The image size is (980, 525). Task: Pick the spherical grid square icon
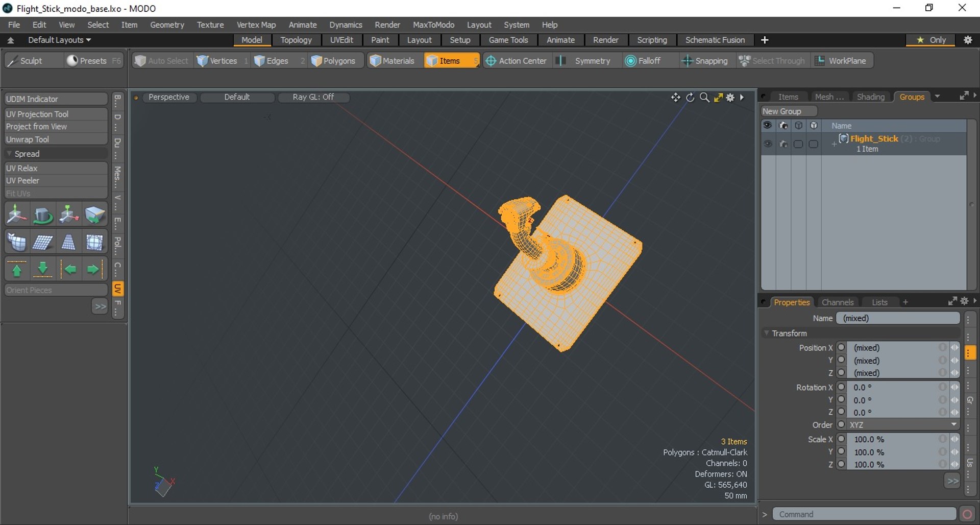[x=94, y=242]
